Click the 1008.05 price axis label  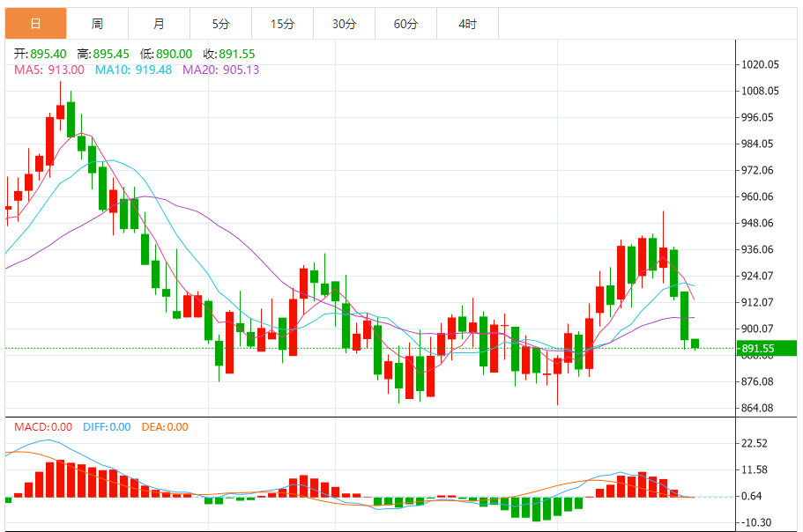[760, 91]
